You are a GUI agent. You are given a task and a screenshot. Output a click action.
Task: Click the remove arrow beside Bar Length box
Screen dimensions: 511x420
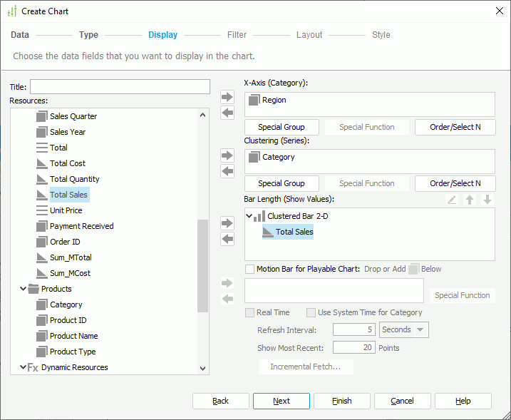click(x=227, y=239)
